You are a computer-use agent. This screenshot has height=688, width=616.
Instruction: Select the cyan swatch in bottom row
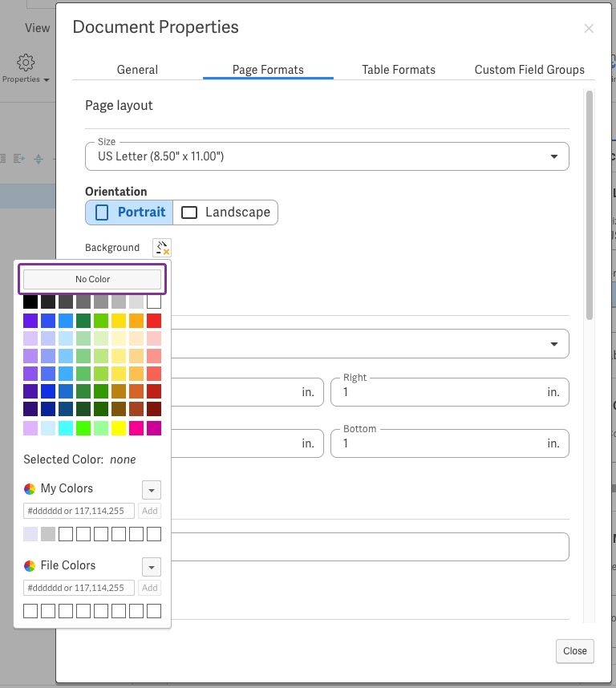coord(66,428)
